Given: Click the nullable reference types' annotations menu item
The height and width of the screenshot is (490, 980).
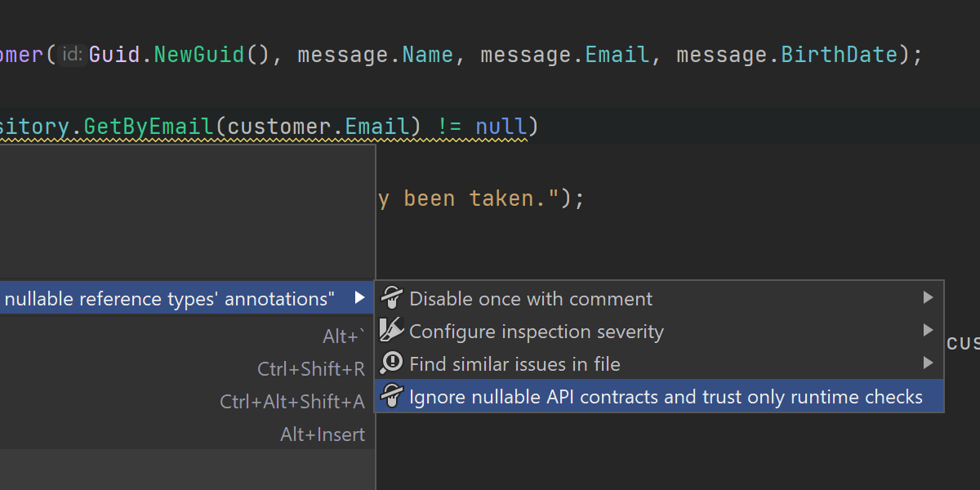Looking at the screenshot, I should pos(170,299).
